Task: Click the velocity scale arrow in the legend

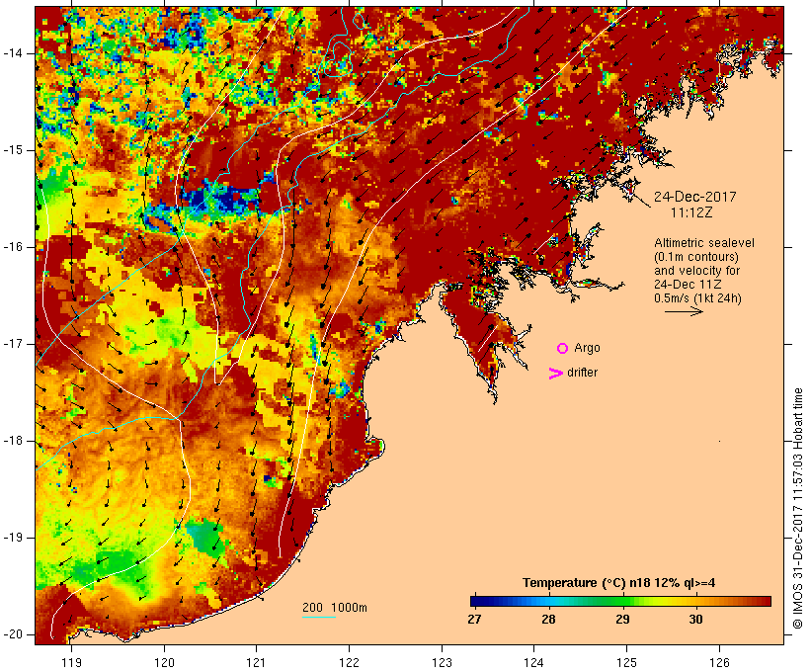Action: click(684, 311)
